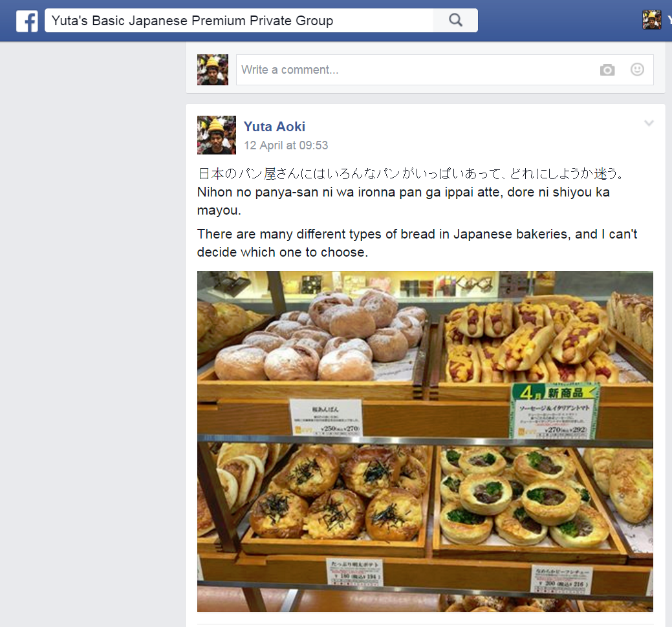Click the seaweed-topped breads in the photo

tap(336, 493)
